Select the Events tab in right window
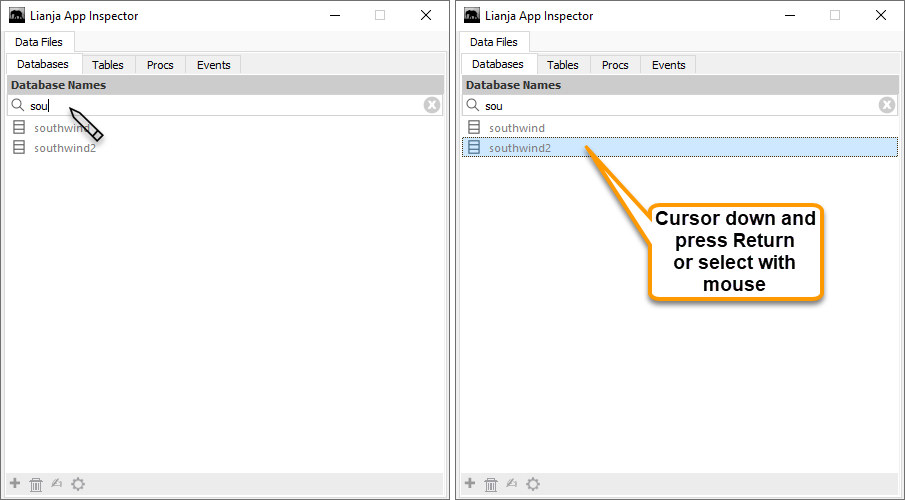 pyautogui.click(x=669, y=65)
